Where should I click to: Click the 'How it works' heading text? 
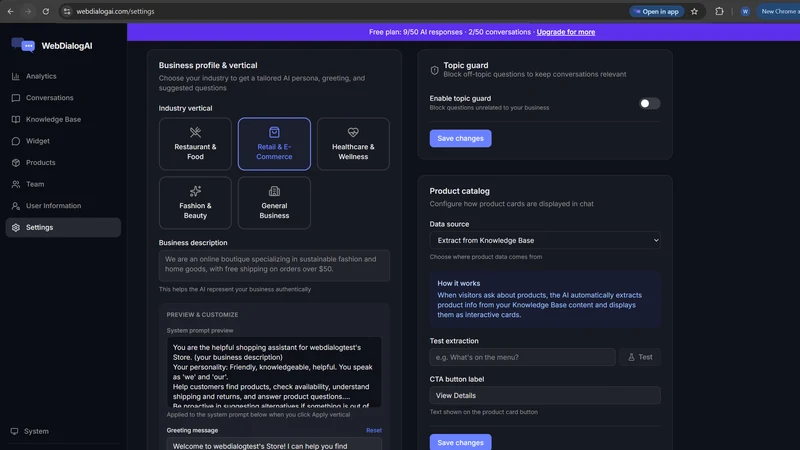pos(458,283)
